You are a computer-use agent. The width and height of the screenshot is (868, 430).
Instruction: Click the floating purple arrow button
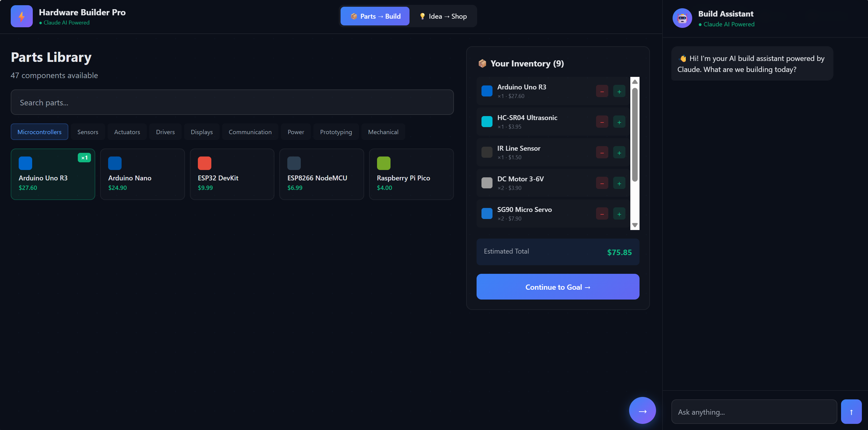click(x=642, y=410)
